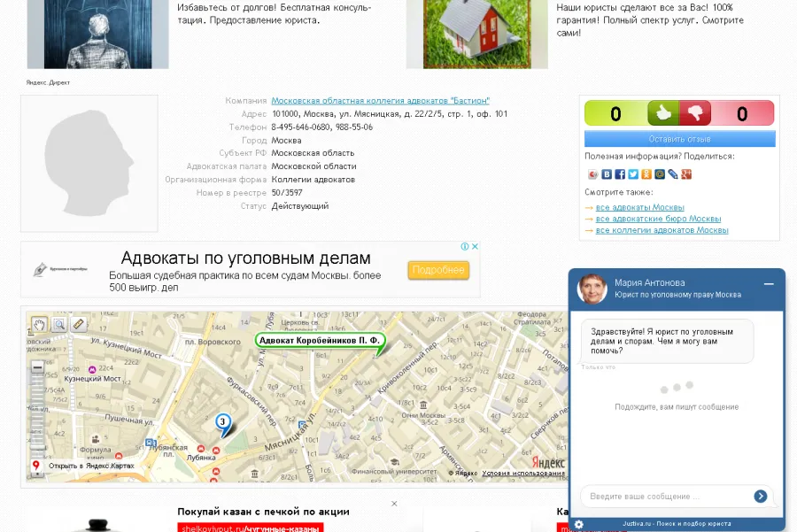Zoom out the map with minus button

(x=37, y=366)
